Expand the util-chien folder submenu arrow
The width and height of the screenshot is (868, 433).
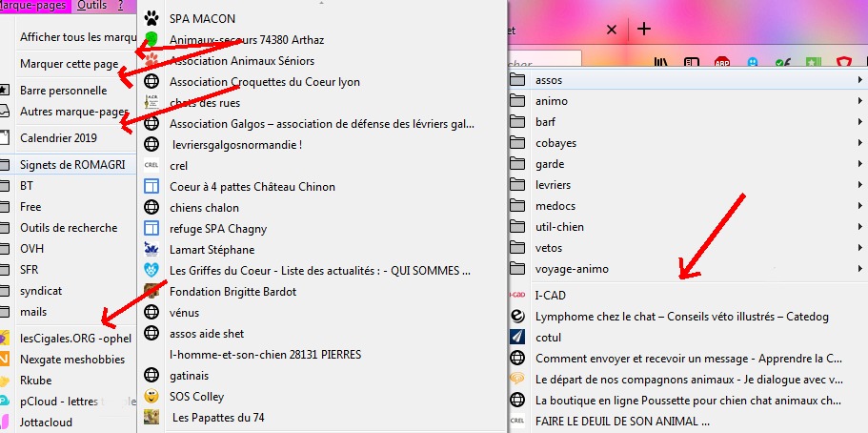click(860, 227)
